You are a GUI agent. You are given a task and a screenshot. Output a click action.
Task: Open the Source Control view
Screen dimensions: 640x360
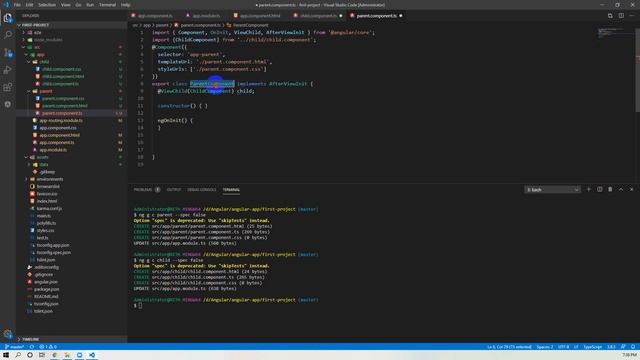tap(8, 53)
